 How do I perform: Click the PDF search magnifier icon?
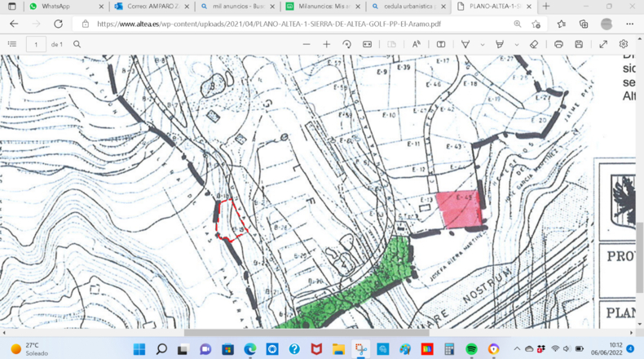click(77, 44)
